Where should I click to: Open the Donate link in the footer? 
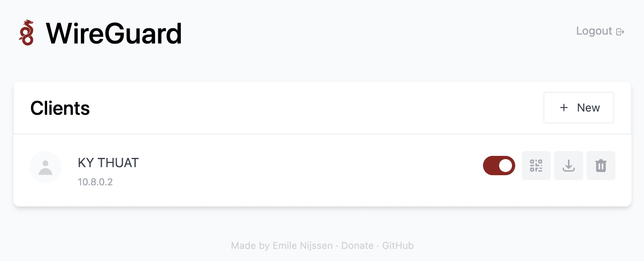pos(357,245)
